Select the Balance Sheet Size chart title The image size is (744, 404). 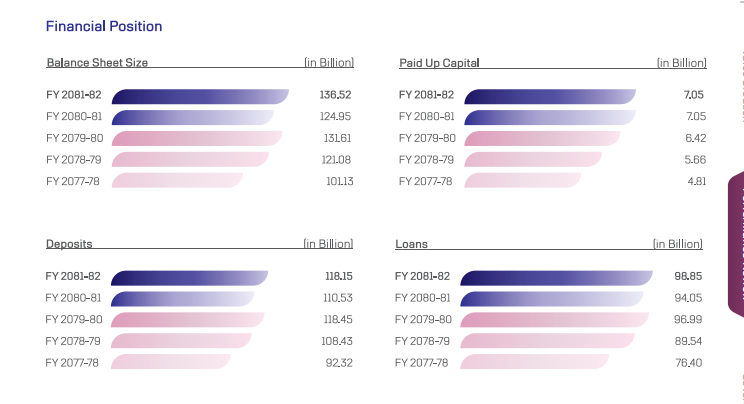97,63
